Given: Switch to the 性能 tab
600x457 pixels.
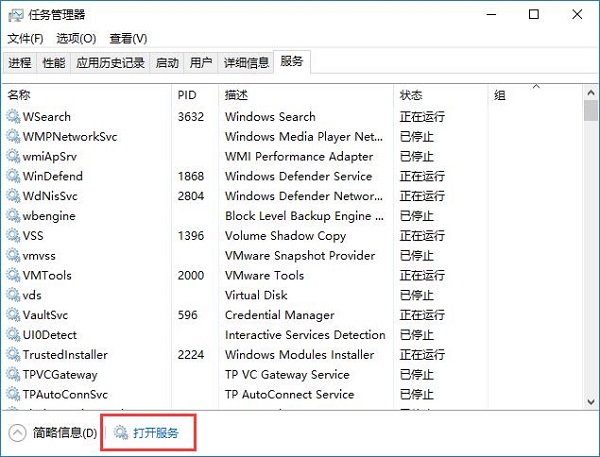Looking at the screenshot, I should (x=54, y=62).
